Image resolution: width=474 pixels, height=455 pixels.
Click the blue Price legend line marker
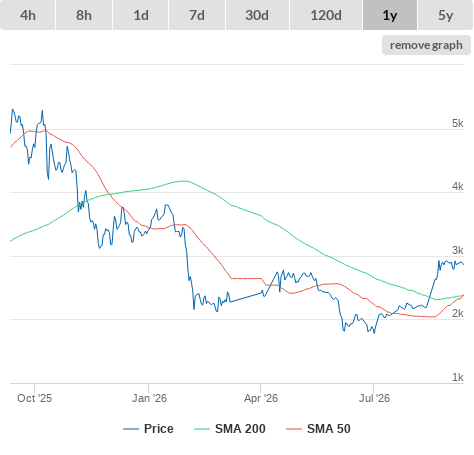pyautogui.click(x=131, y=429)
